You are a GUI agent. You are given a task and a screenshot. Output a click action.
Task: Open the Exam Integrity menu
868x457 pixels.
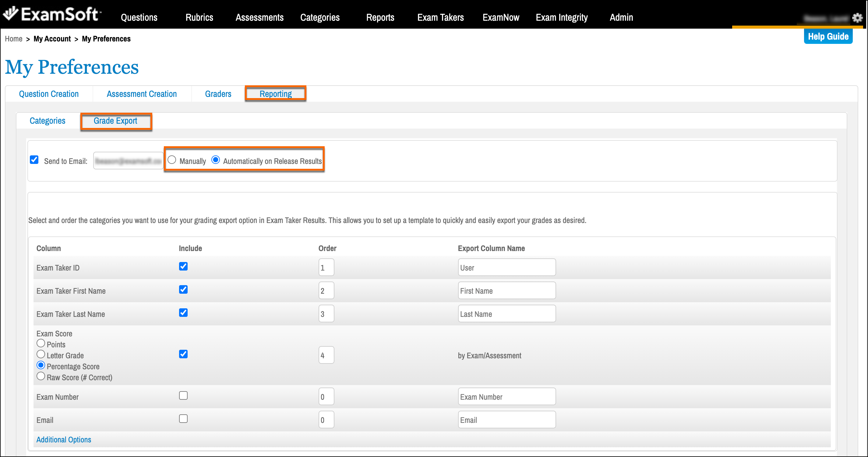[561, 18]
